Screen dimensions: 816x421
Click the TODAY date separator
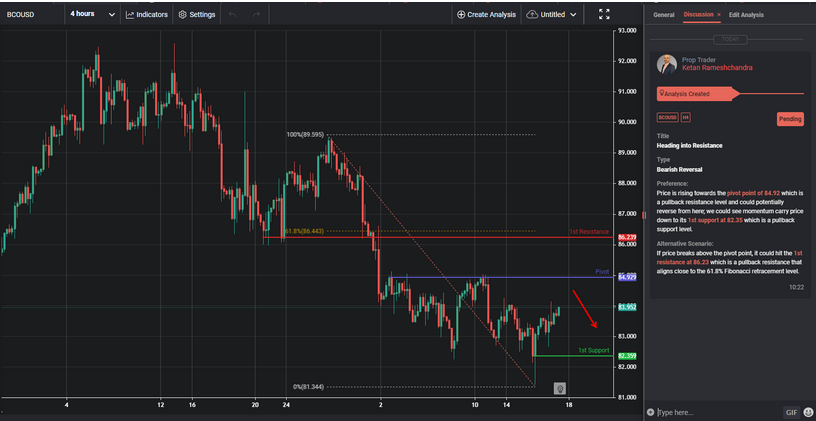pos(730,40)
